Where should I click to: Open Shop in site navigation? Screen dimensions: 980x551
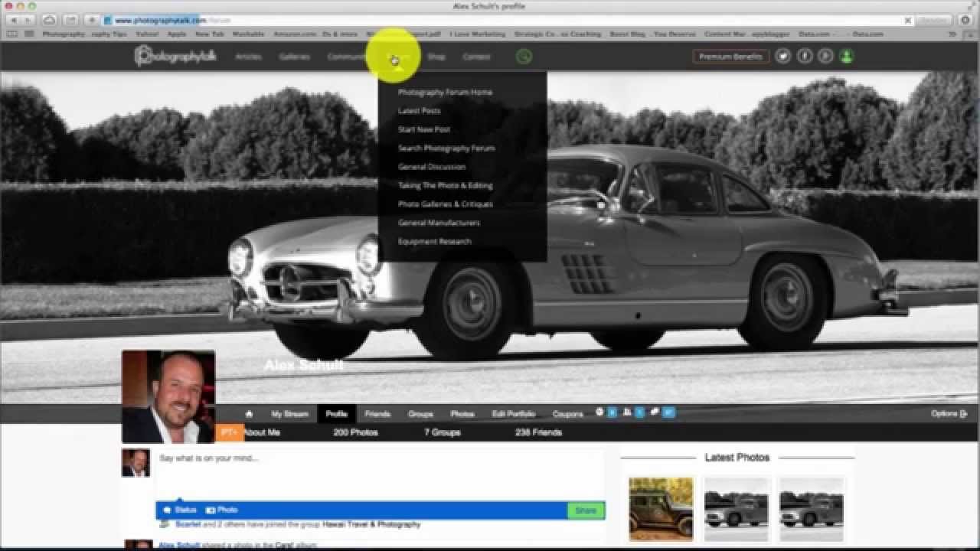coord(436,57)
